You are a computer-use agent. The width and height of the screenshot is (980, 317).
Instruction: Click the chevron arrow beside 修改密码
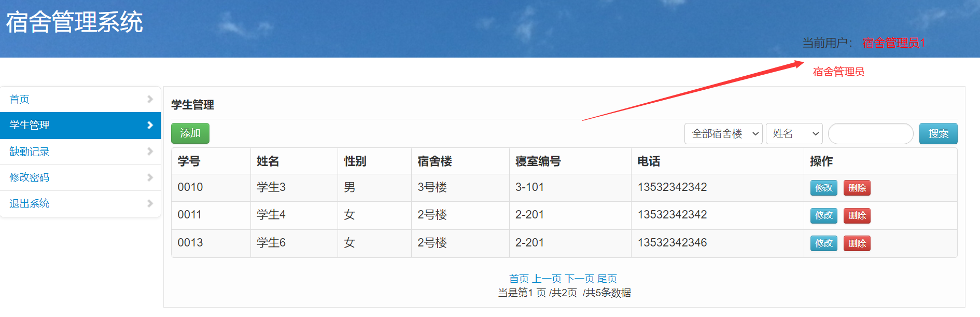coord(150,177)
